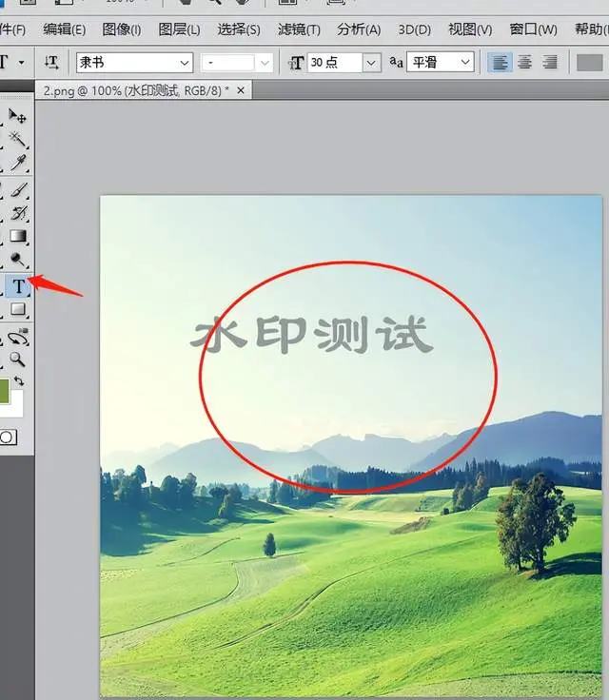Open the 滤镜(T) menu
Image resolution: width=609 pixels, height=700 pixels.
[299, 29]
